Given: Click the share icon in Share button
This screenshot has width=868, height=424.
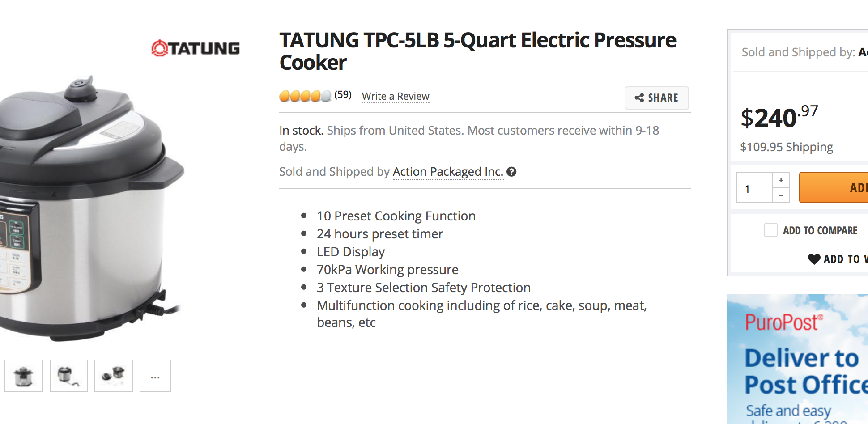Looking at the screenshot, I should pyautogui.click(x=639, y=98).
